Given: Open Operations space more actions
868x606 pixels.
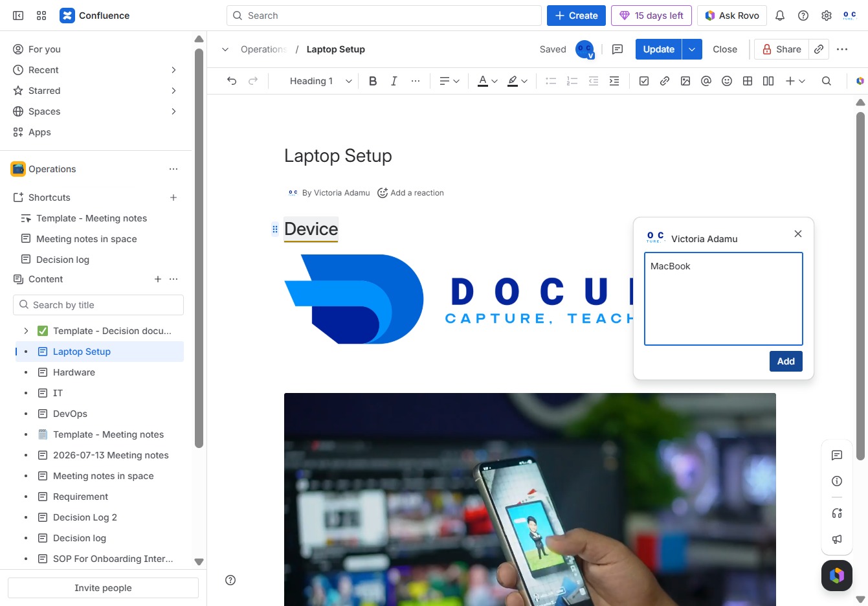Looking at the screenshot, I should pyautogui.click(x=173, y=169).
